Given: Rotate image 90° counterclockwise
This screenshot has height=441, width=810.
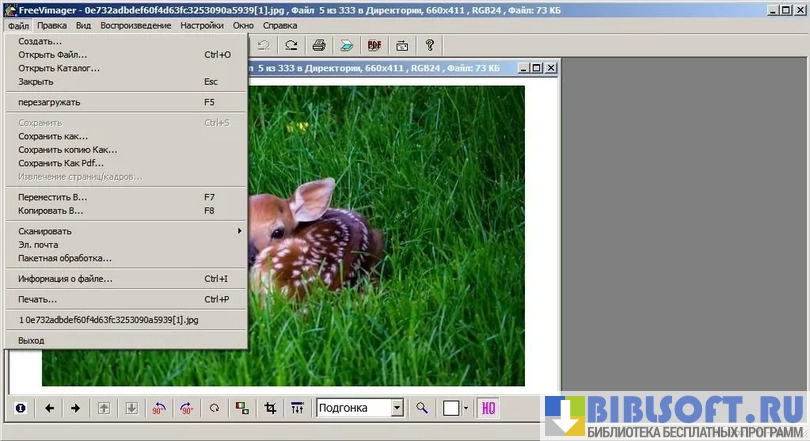Looking at the screenshot, I should tap(159, 408).
